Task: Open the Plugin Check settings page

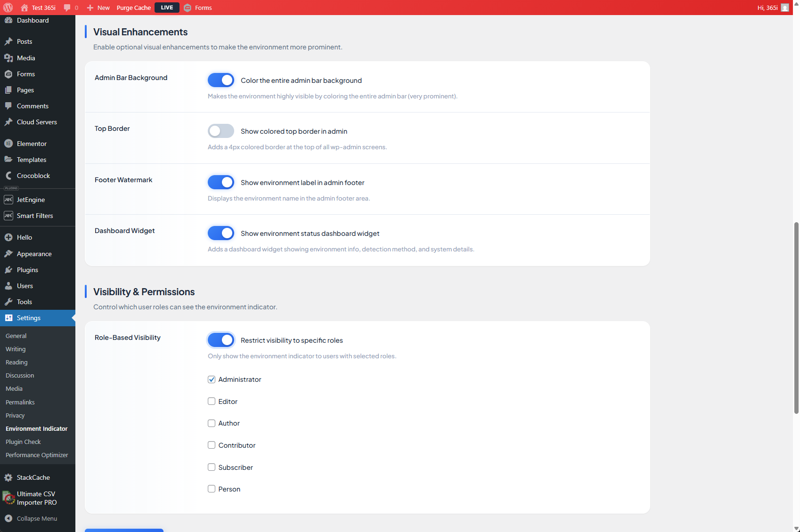Action: (x=23, y=442)
